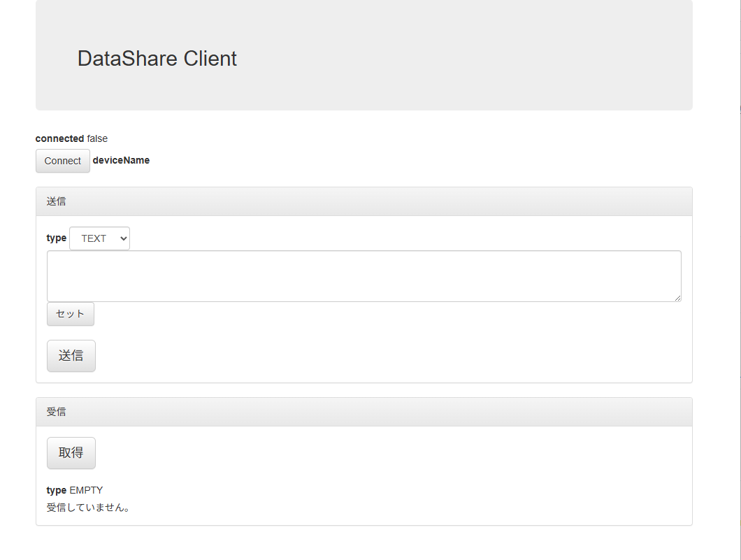Viewport: 741px width, 560px height.
Task: Click the deviceName label
Action: click(x=121, y=160)
